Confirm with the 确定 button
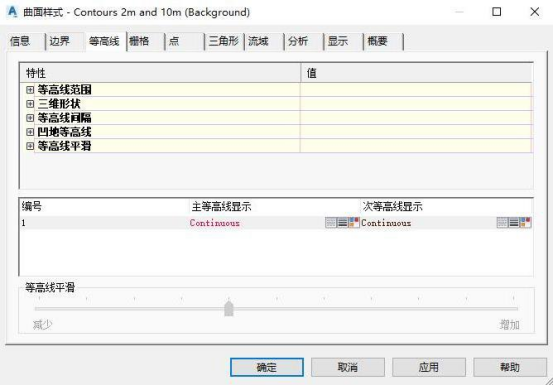 pos(267,367)
